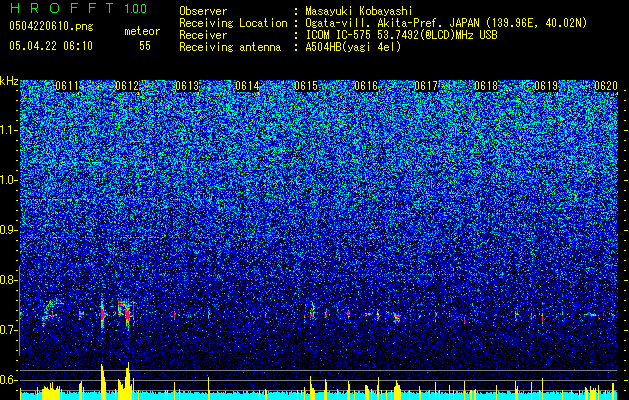Click the A504HB(yagi 4el) antenna text
Screen dimensions: 629x400
coord(353,47)
